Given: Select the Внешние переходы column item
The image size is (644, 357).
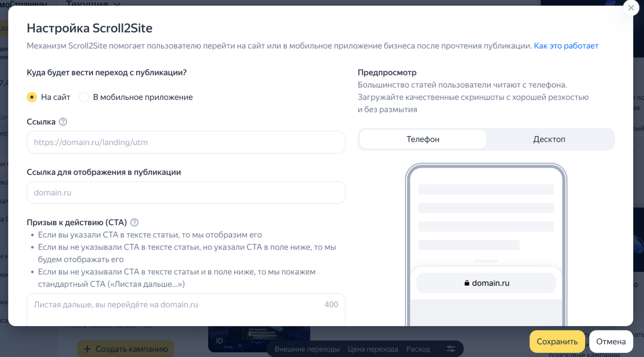Looking at the screenshot, I should tap(307, 349).
